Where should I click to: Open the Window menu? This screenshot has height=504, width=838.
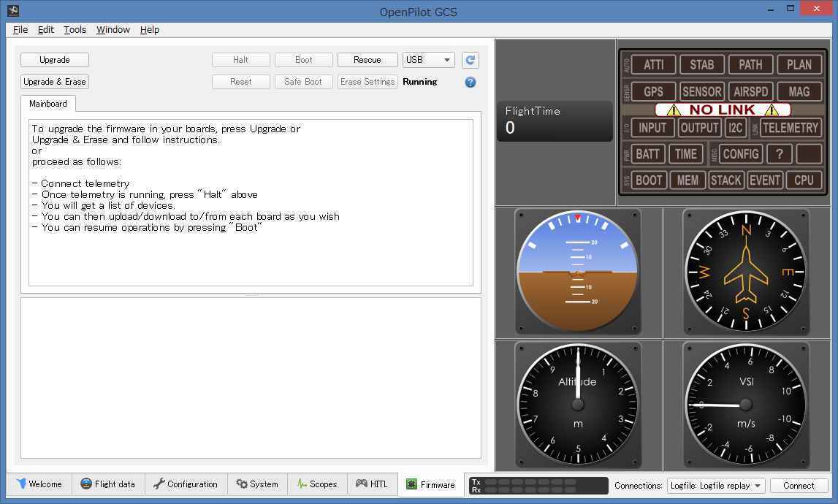coord(113,30)
